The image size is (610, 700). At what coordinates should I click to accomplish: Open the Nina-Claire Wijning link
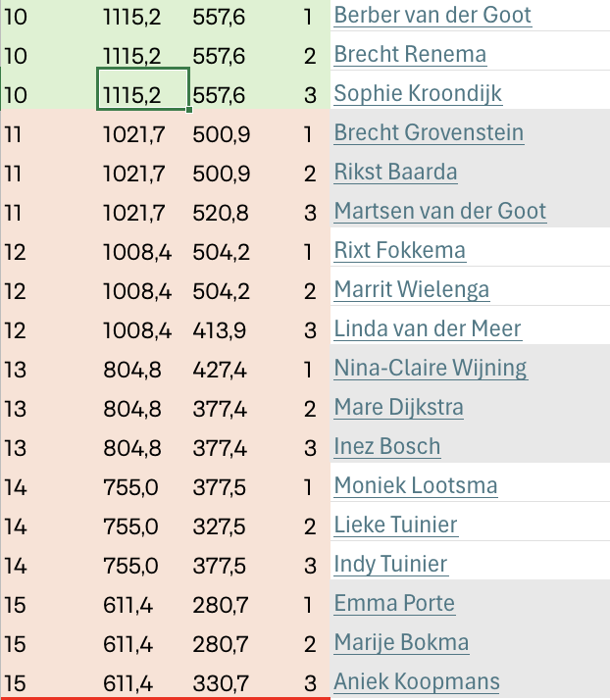tap(431, 369)
